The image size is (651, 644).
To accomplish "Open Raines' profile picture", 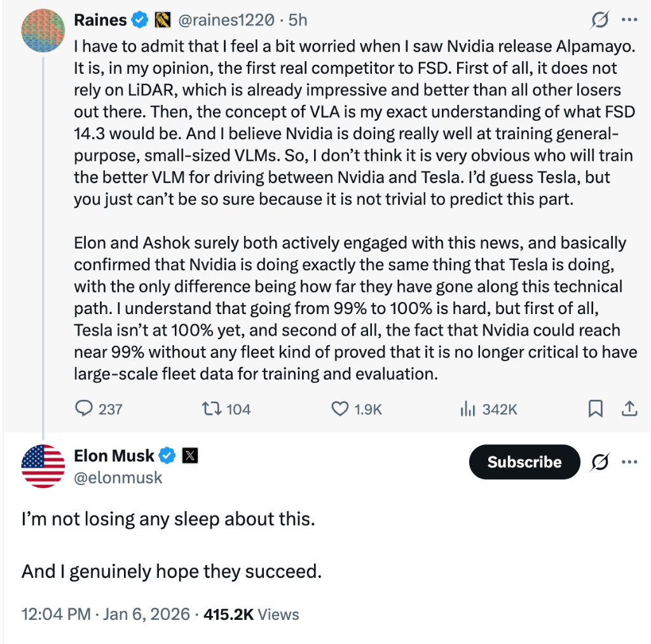I will 43,31.
